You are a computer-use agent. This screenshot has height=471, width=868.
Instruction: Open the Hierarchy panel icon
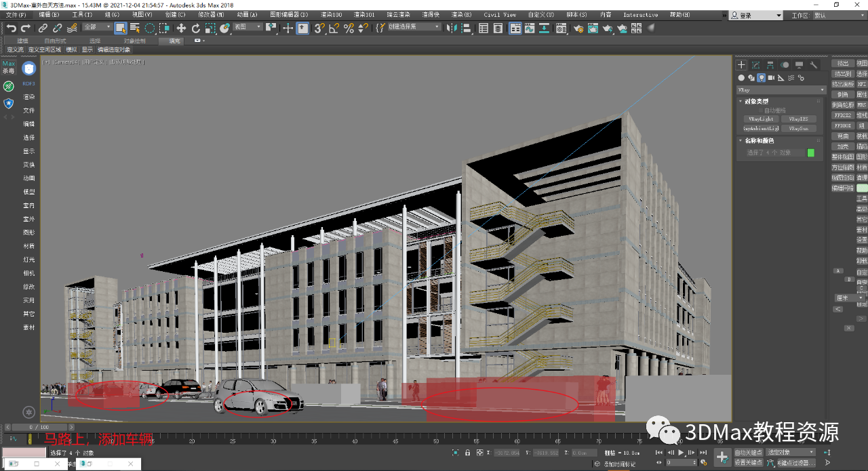coord(770,65)
